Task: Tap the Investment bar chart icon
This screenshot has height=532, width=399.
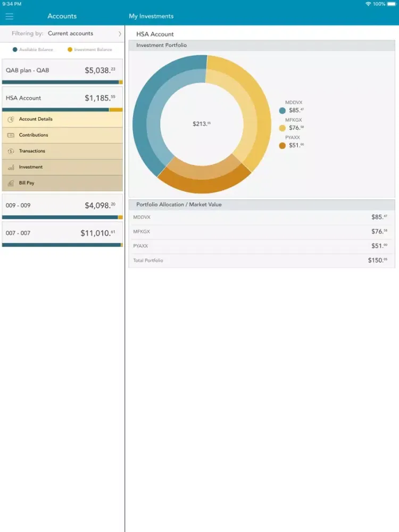Action: (11, 167)
